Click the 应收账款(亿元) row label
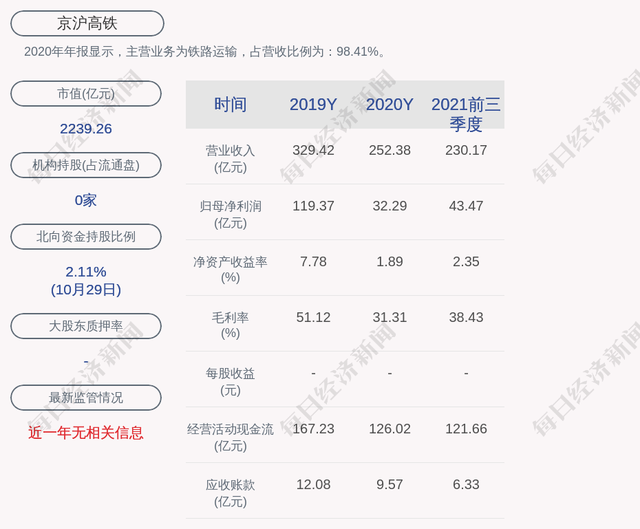Viewport: 640px width, 529px height. (230, 493)
